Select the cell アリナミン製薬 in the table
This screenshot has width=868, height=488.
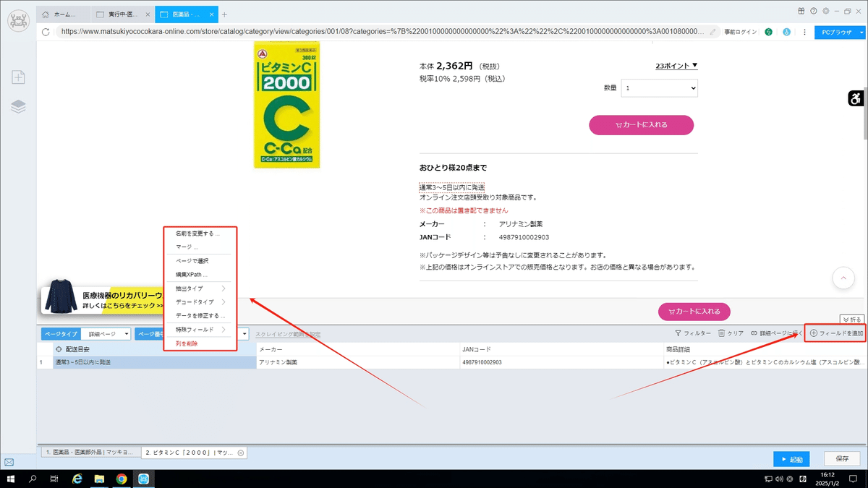tap(358, 362)
